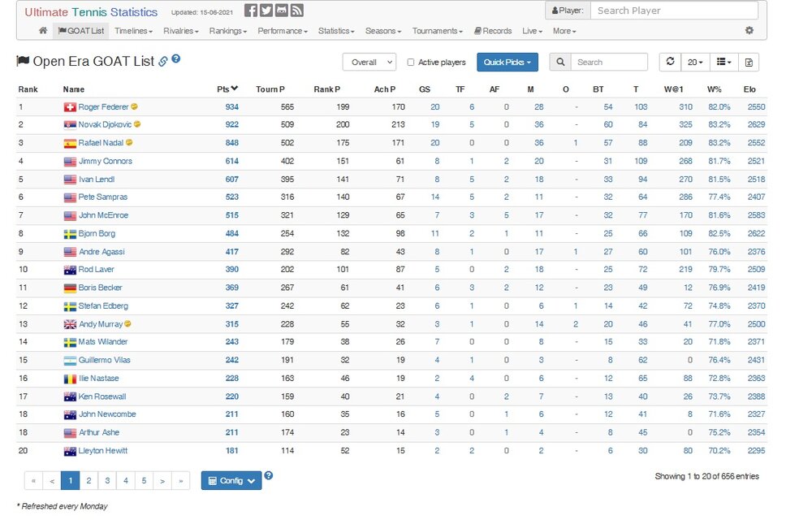Open the Rankings menu
Screen dimensions: 812x520
(x=228, y=31)
